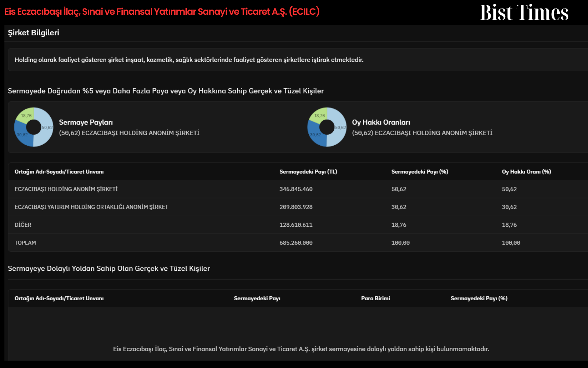Click the company description paragraph text
Image resolution: width=588 pixels, height=368 pixels.
click(x=189, y=60)
